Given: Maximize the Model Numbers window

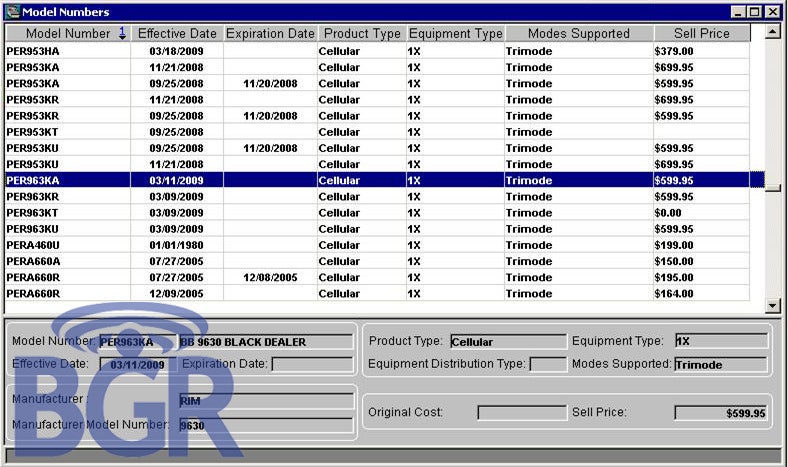Looking at the screenshot, I should tap(754, 12).
